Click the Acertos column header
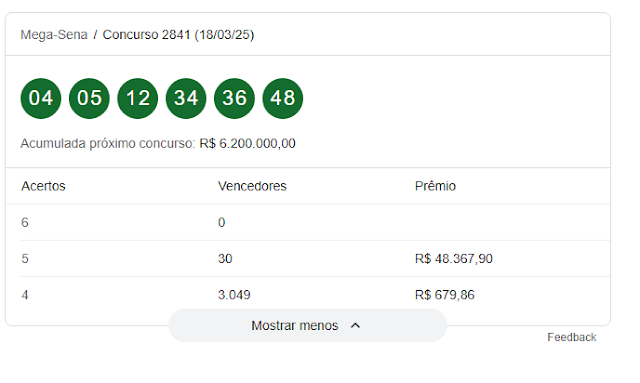Image resolution: width=640 pixels, height=383 pixels. (x=43, y=186)
